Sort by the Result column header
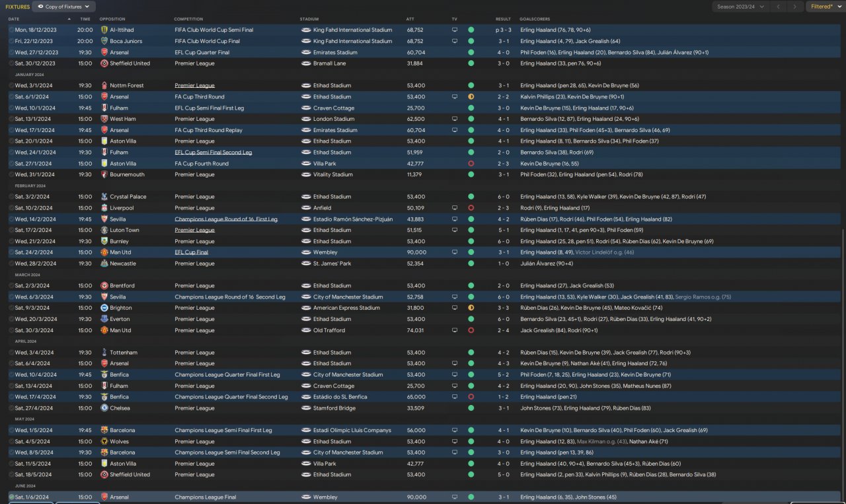This screenshot has height=504, width=846. click(503, 19)
